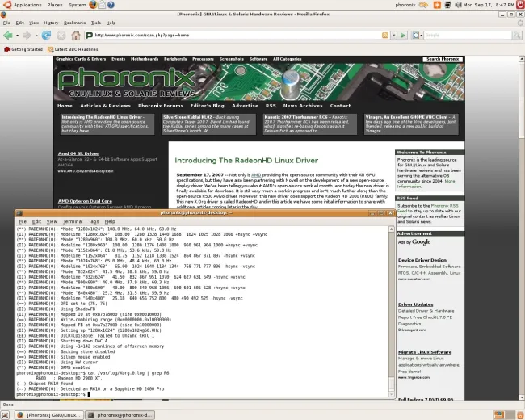
Task: Open terminal Tabs menu
Action: (x=94, y=221)
